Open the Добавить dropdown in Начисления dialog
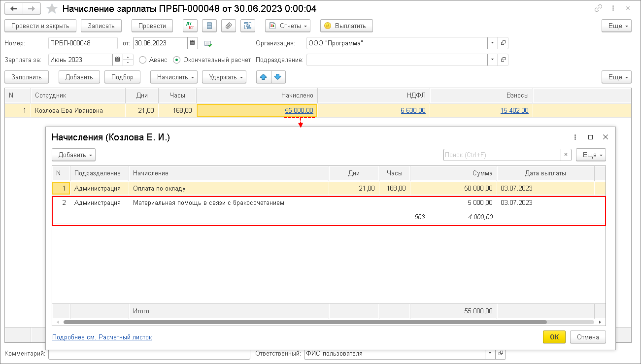641x364 pixels. click(x=73, y=155)
